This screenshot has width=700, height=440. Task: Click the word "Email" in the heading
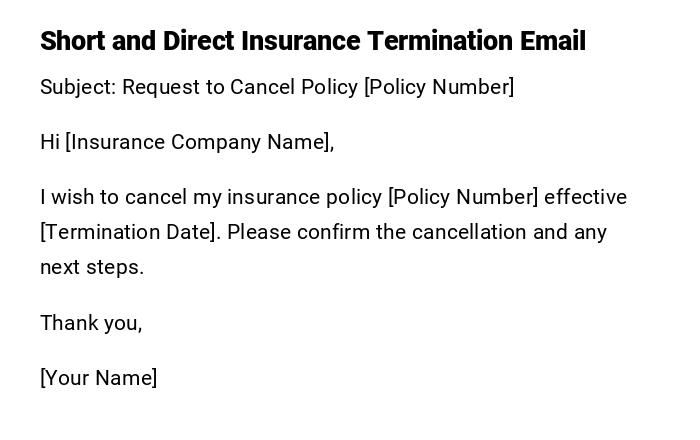552,41
